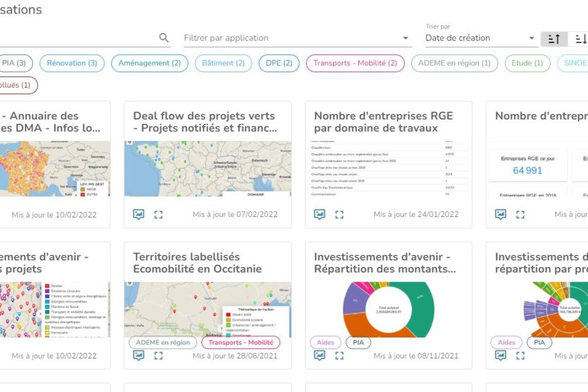Image resolution: width=588 pixels, height=392 pixels.
Task: Toggle the Rénovation (3) filter chip
Action: pyautogui.click(x=72, y=63)
